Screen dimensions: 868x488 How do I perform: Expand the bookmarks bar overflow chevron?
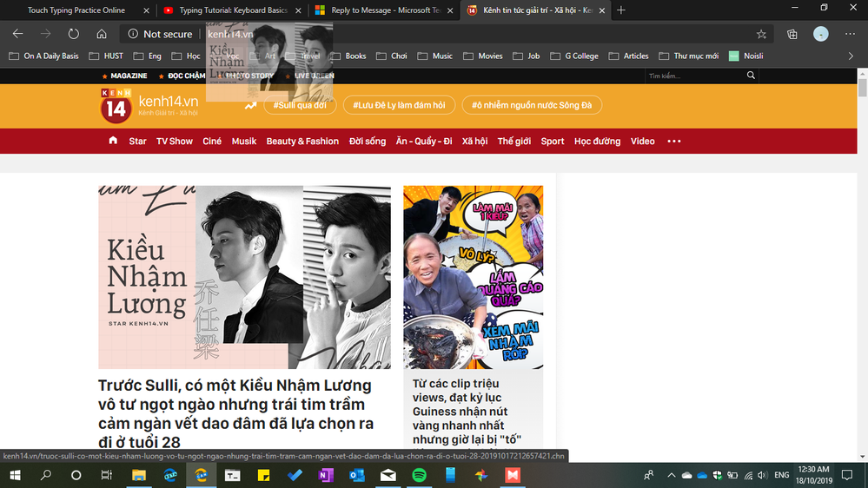point(851,56)
